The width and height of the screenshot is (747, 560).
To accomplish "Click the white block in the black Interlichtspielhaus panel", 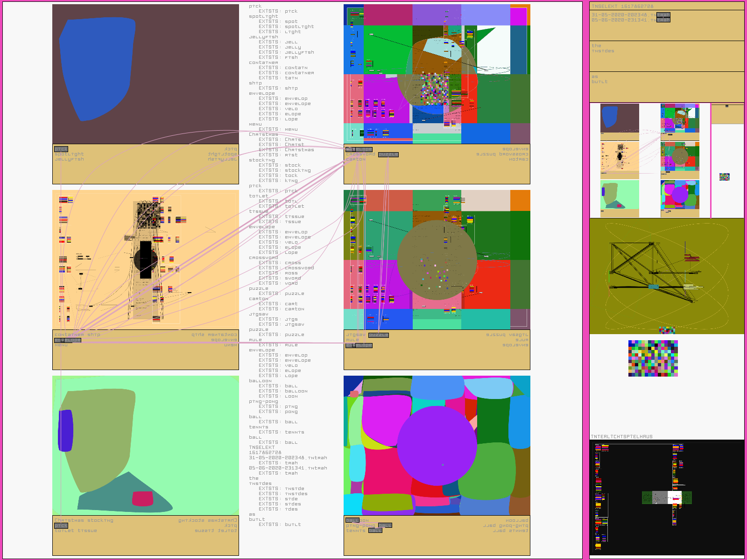I will 675,497.
